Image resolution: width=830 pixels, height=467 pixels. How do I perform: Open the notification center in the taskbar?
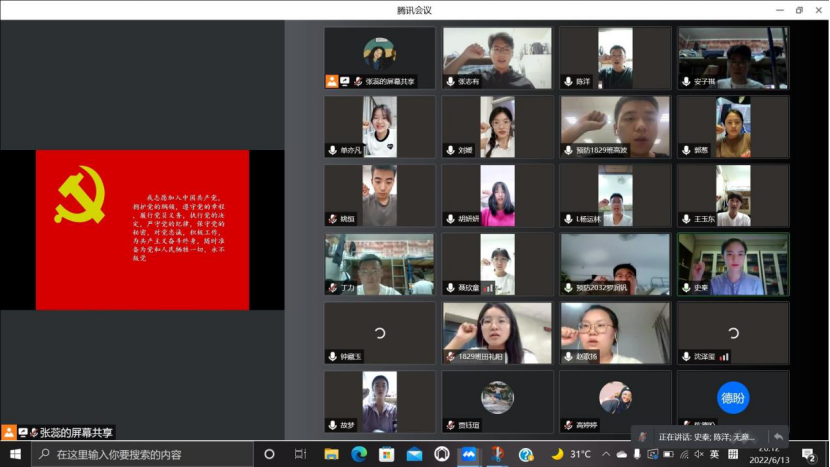pyautogui.click(x=808, y=455)
